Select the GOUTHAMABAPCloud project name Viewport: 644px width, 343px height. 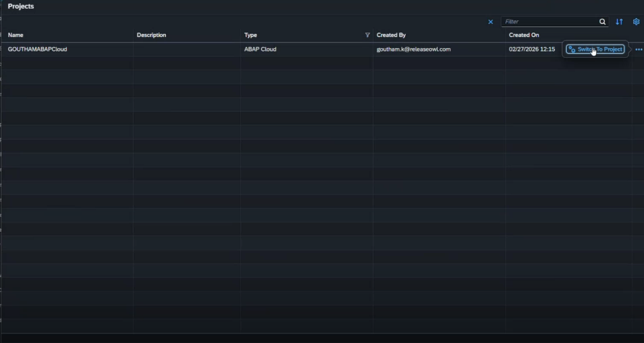click(x=37, y=49)
